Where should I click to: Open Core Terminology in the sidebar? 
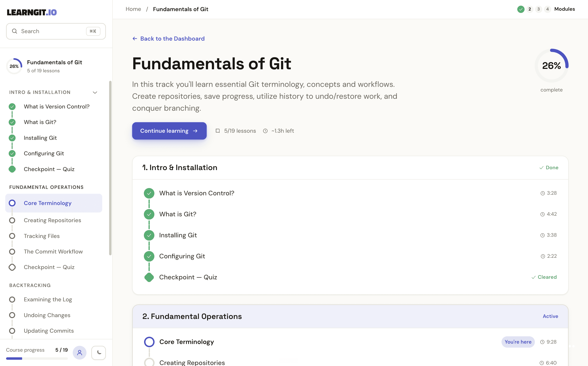[x=54, y=203]
